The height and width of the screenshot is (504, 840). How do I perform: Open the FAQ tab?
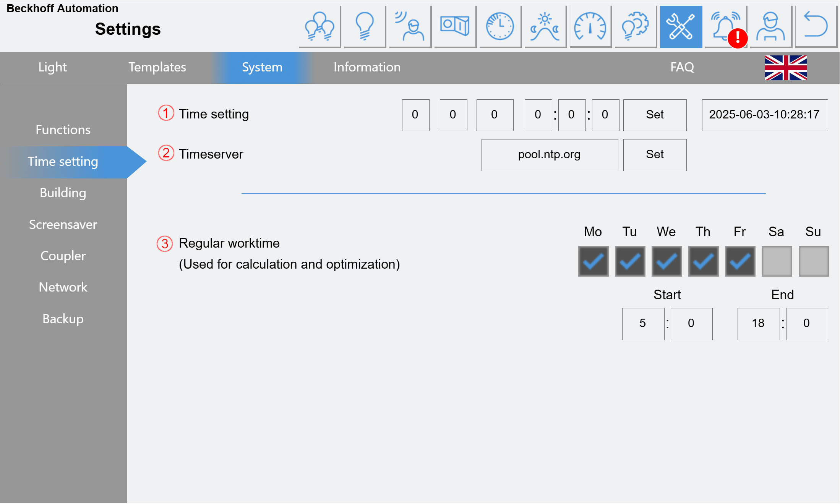682,67
